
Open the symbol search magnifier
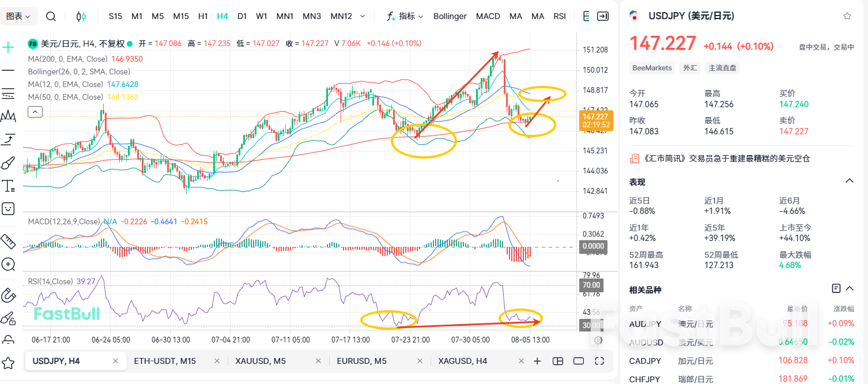coord(51,16)
